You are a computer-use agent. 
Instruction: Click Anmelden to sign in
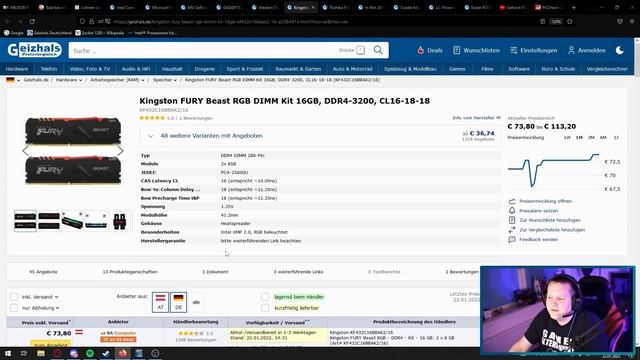[586, 50]
